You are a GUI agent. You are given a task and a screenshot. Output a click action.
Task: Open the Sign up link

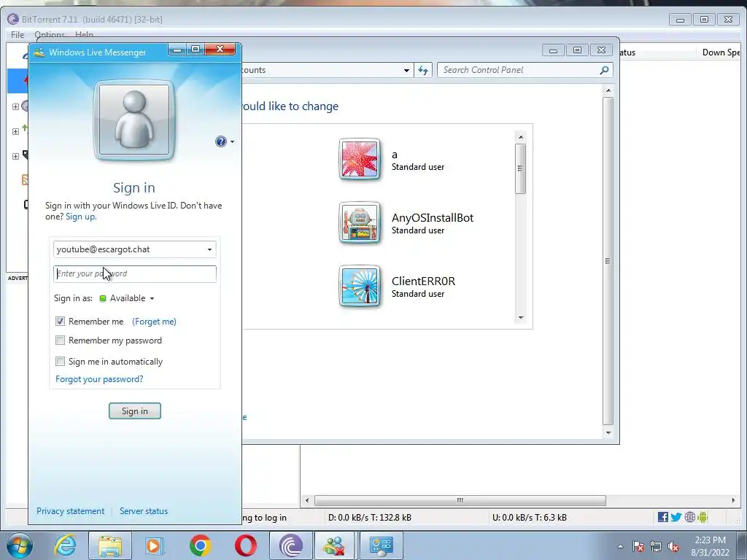[x=81, y=217]
